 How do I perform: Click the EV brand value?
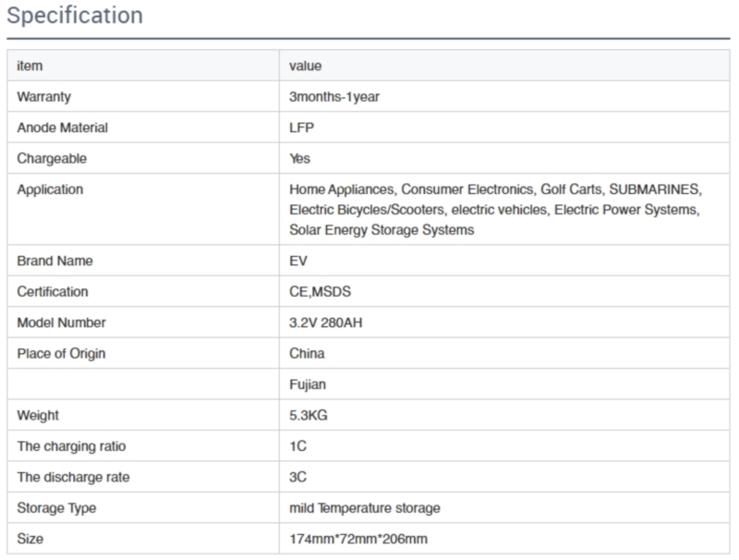click(x=297, y=261)
